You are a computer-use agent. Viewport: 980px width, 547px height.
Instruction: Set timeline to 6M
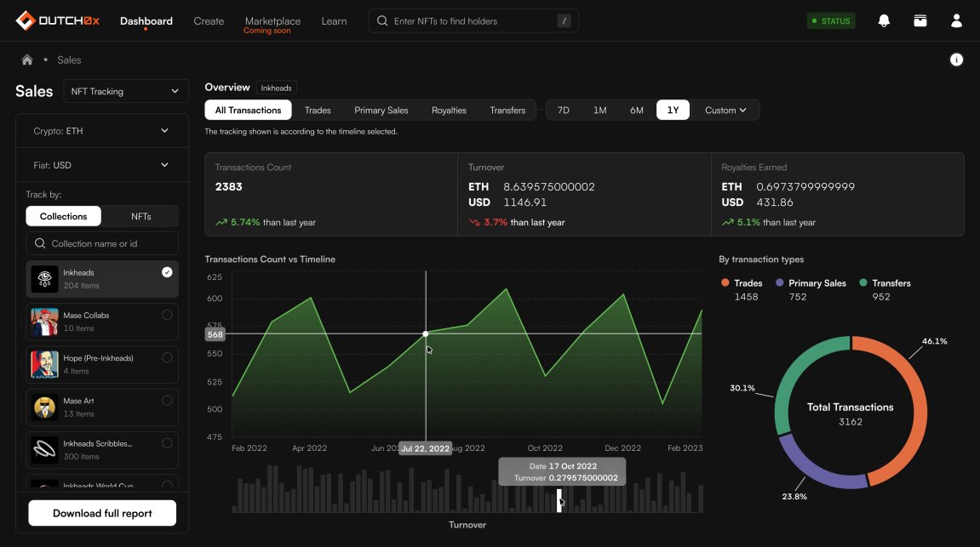636,110
